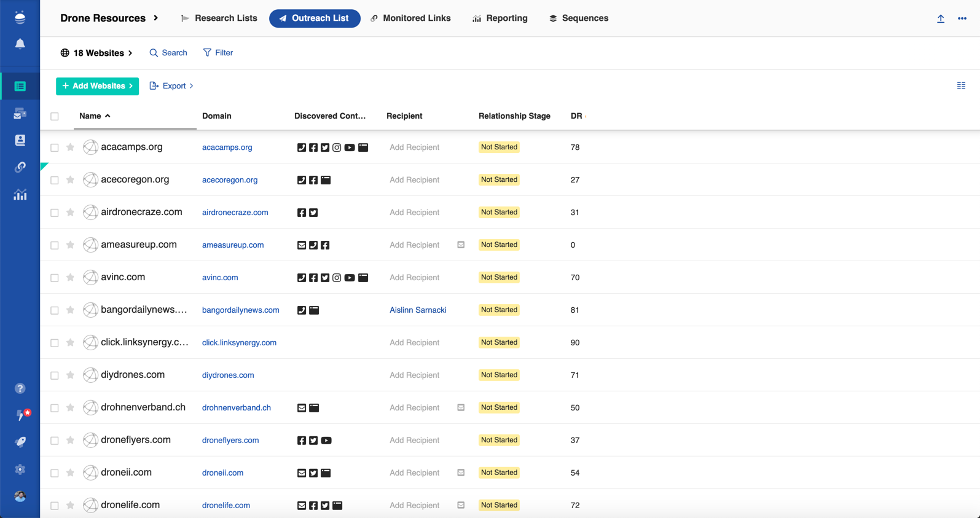
Task: Open the three-dot more options menu
Action: [x=962, y=18]
